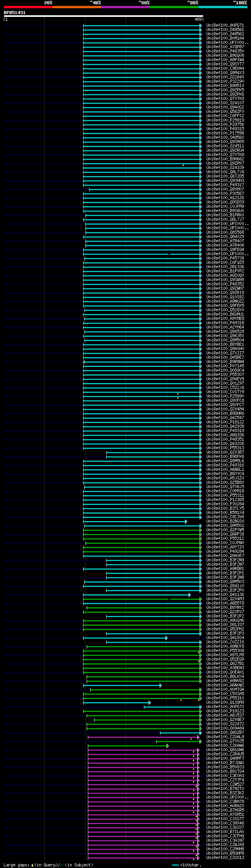Screen dimensions: 251x868
Task: Select the UniRef100_O22640 label
Action: tap(225, 77)
